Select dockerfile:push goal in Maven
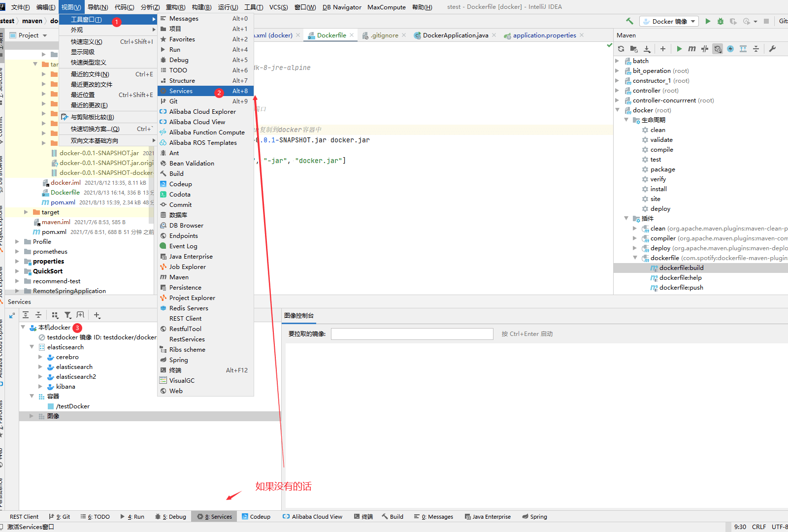The width and height of the screenshot is (788, 532). (681, 288)
